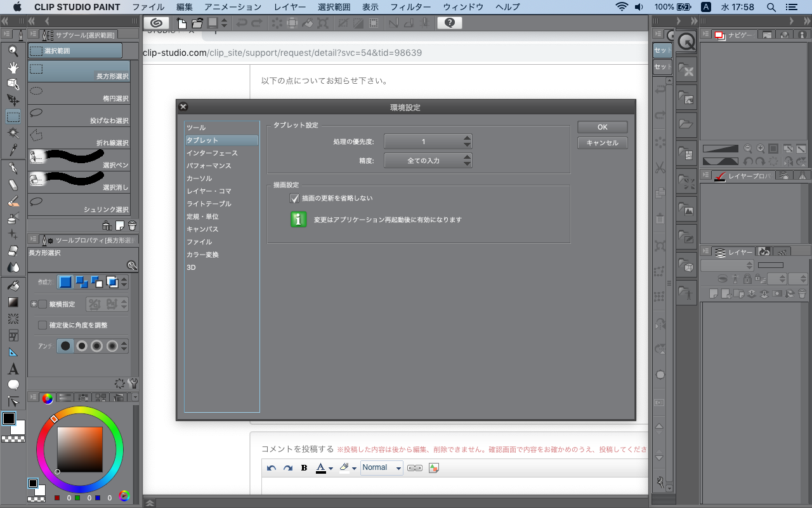Viewport: 812px width, 508px height.
Task: Open 精度 dropdown showing 全ての入力
Action: pyautogui.click(x=428, y=161)
